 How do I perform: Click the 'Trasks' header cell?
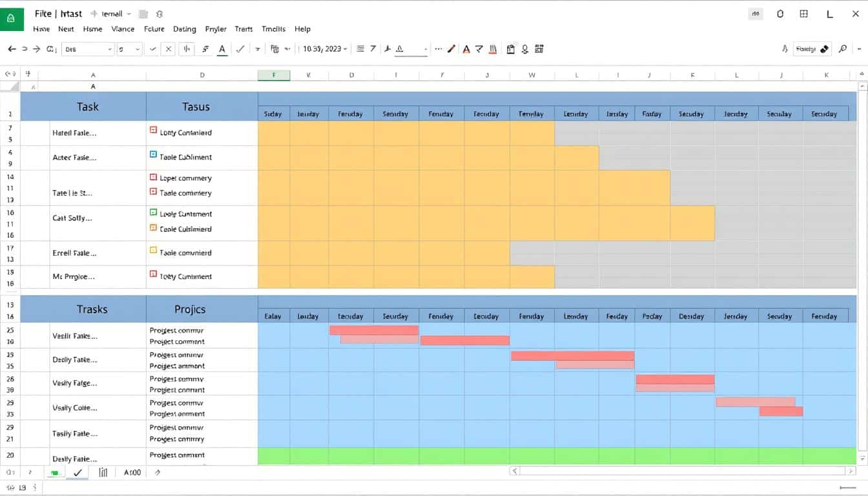(83, 309)
